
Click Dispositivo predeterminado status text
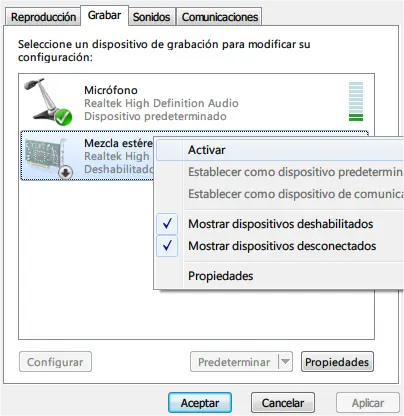point(155,116)
